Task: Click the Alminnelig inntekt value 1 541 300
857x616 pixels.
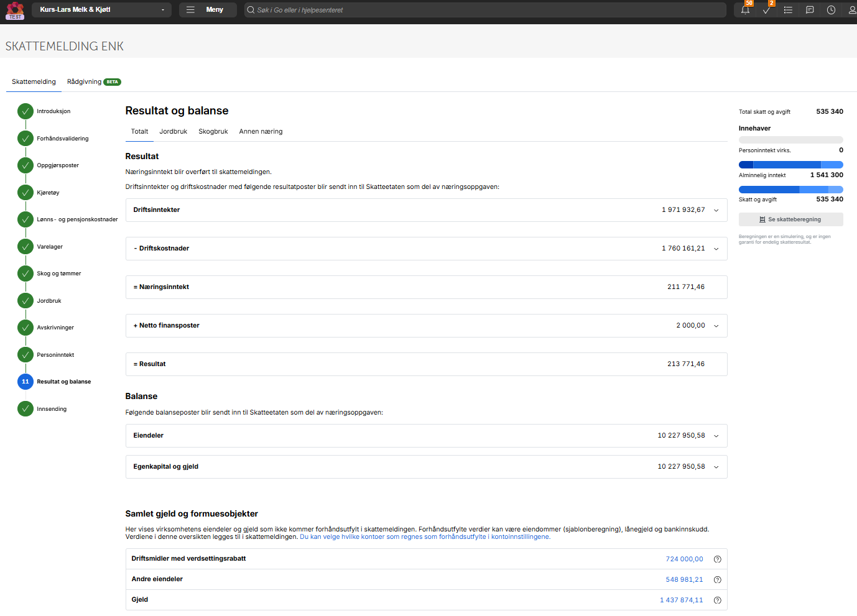Action: (x=827, y=175)
